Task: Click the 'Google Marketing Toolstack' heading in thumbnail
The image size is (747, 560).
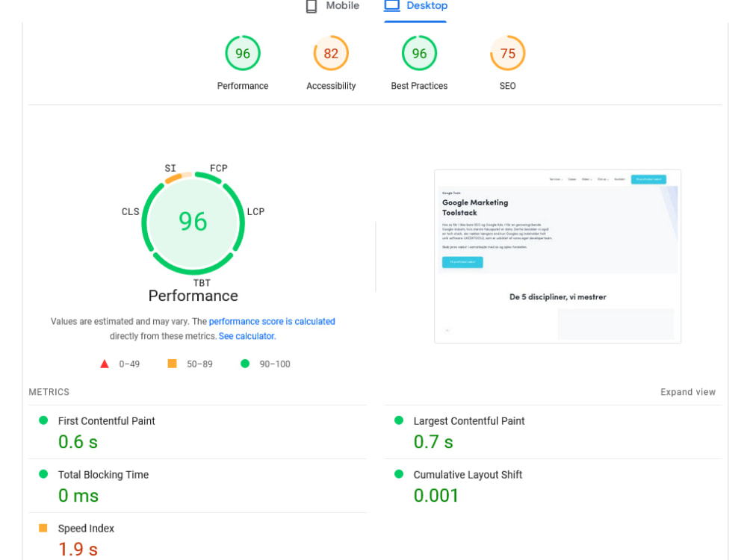Action: click(x=475, y=208)
